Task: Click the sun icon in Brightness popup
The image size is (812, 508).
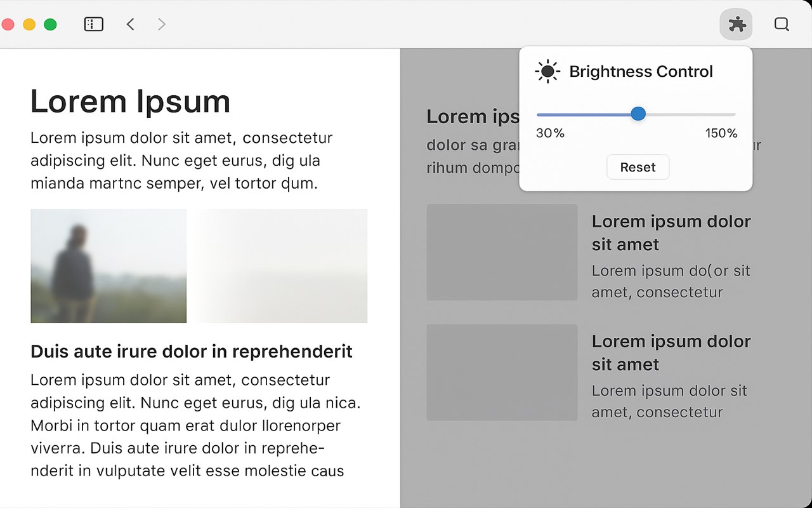Action: point(547,72)
